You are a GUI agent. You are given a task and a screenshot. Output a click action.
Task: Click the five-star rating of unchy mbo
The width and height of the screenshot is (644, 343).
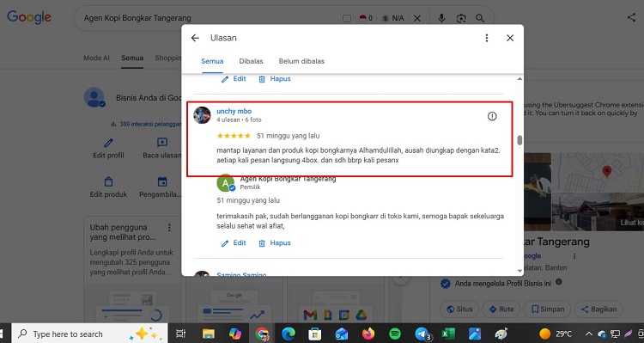[x=234, y=136]
